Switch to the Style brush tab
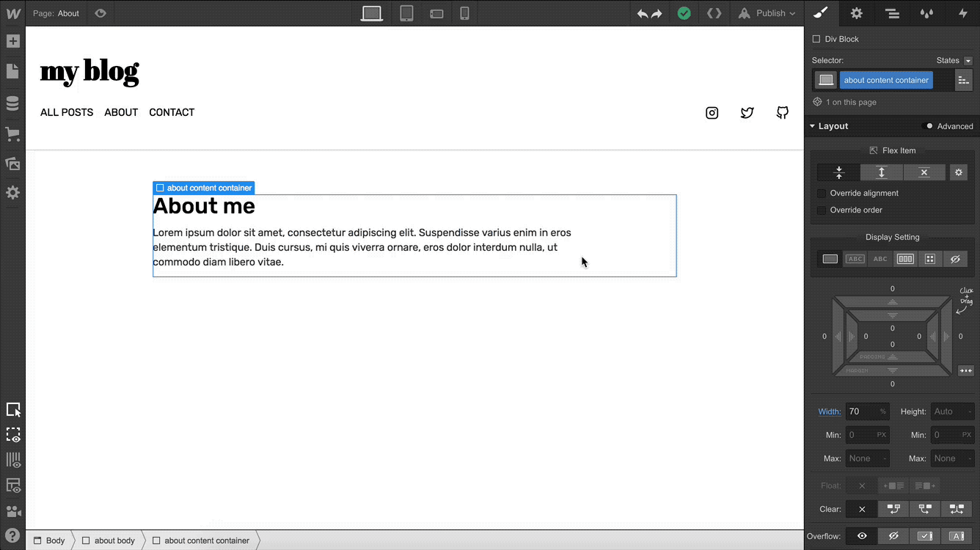980x550 pixels. pos(821,13)
